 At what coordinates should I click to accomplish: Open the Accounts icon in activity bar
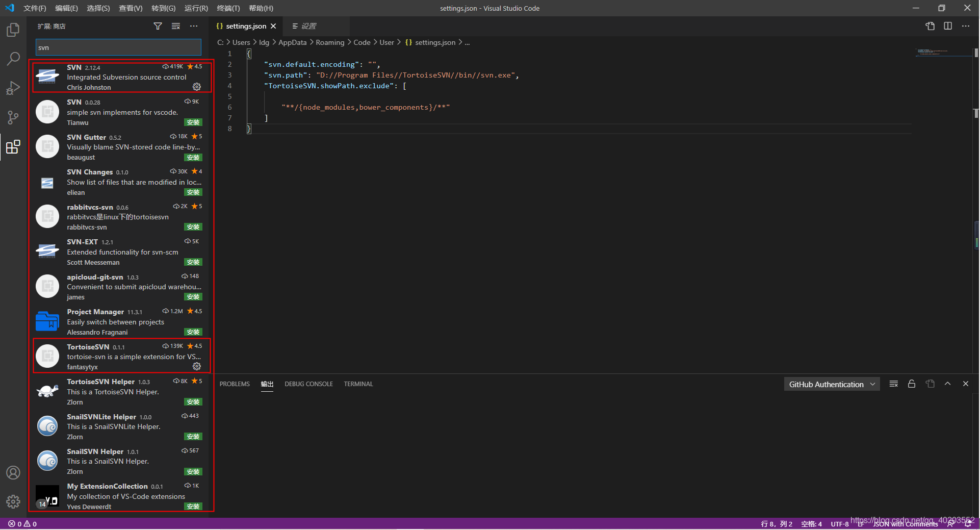pos(13,473)
